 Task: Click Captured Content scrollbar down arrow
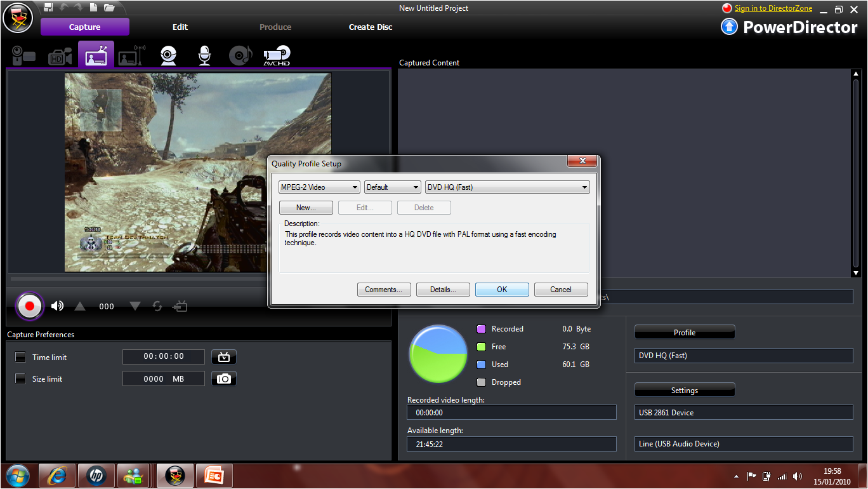coord(855,273)
